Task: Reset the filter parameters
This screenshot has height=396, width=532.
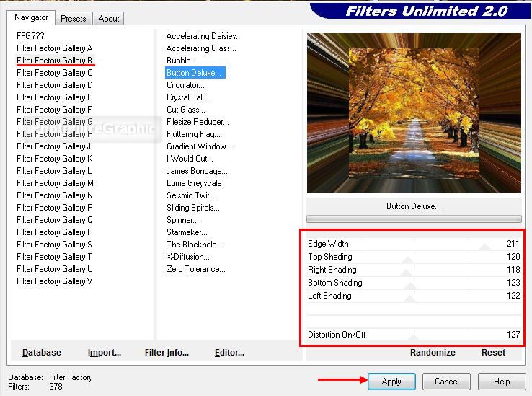Action: click(493, 353)
